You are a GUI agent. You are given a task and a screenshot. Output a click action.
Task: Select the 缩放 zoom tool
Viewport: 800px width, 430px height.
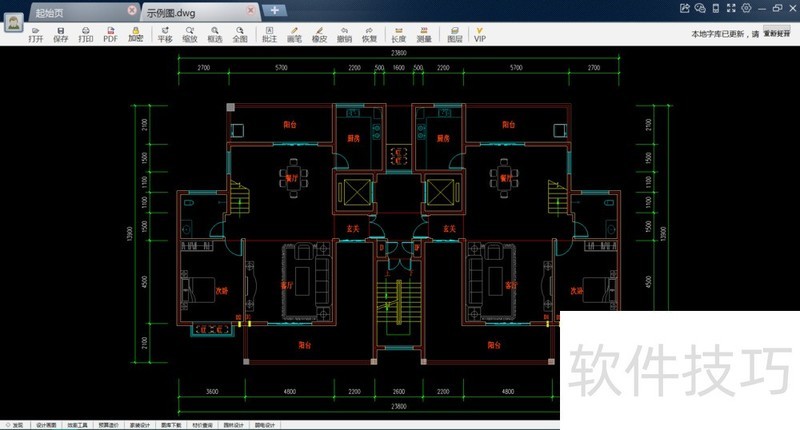[x=190, y=35]
